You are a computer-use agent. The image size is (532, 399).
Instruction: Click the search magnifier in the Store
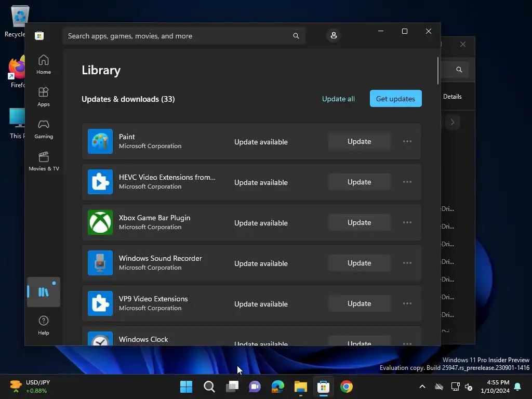point(296,36)
